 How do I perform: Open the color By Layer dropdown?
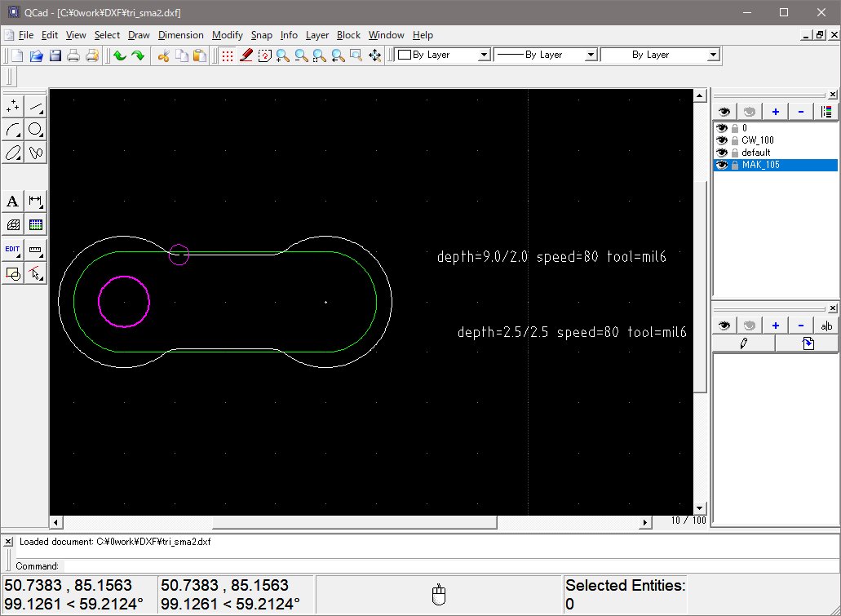click(442, 55)
